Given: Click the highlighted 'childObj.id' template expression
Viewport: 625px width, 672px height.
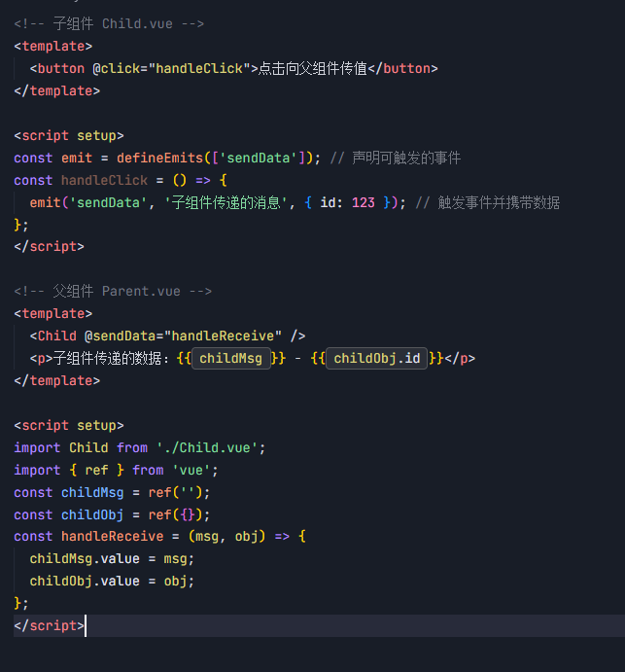Looking at the screenshot, I should click(377, 358).
